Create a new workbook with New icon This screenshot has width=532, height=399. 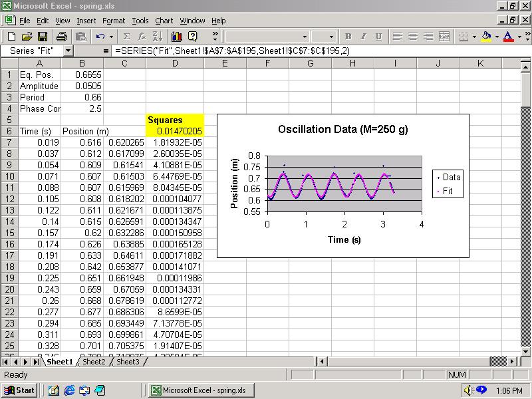click(x=12, y=37)
